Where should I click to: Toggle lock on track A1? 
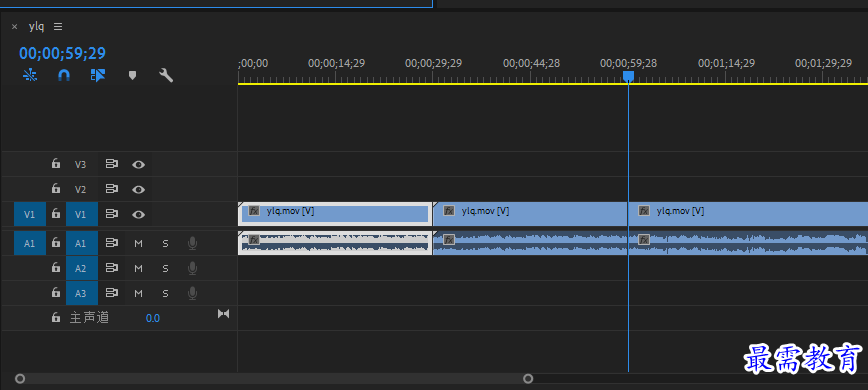click(x=55, y=243)
